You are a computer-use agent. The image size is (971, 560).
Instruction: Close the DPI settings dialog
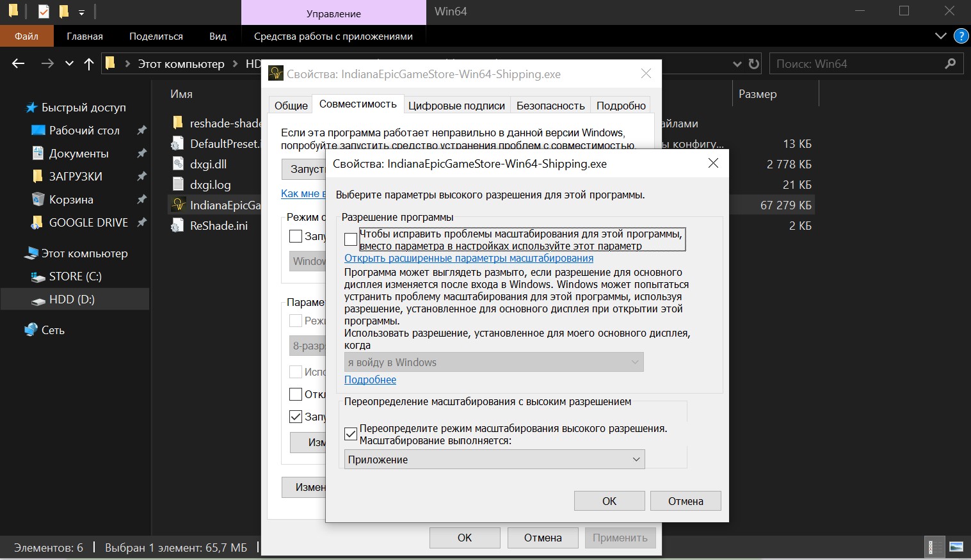coord(713,164)
